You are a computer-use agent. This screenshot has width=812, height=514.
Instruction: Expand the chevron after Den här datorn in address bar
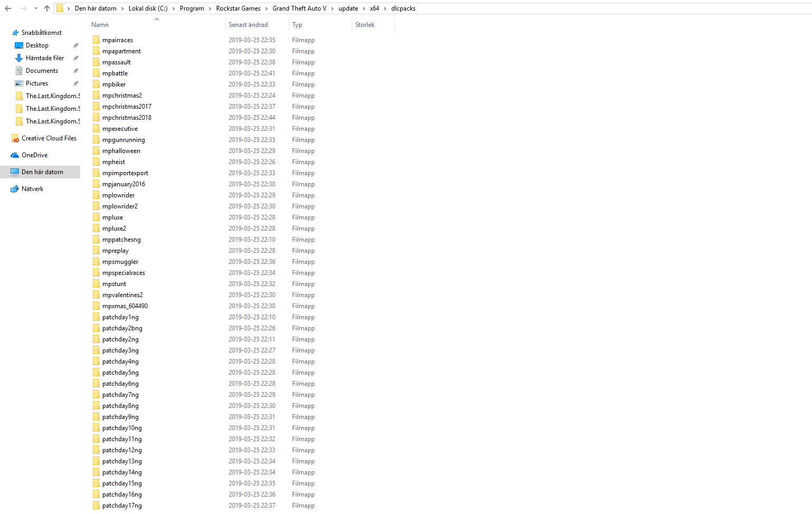(x=122, y=8)
